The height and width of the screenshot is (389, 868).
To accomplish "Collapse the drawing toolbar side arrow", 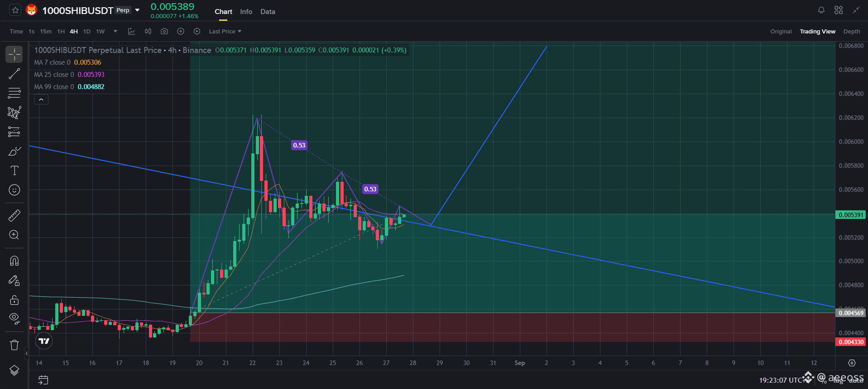I will point(27,353).
